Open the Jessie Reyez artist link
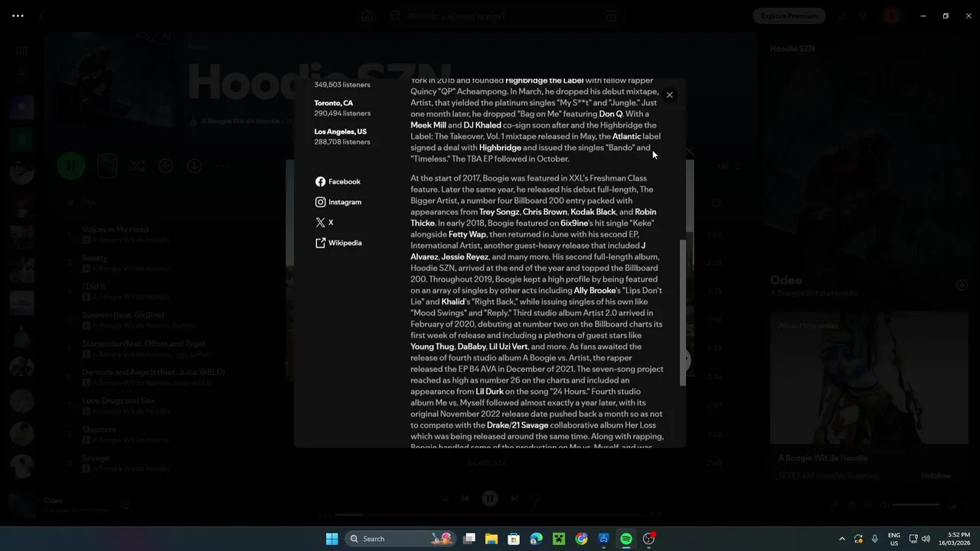 [465, 257]
